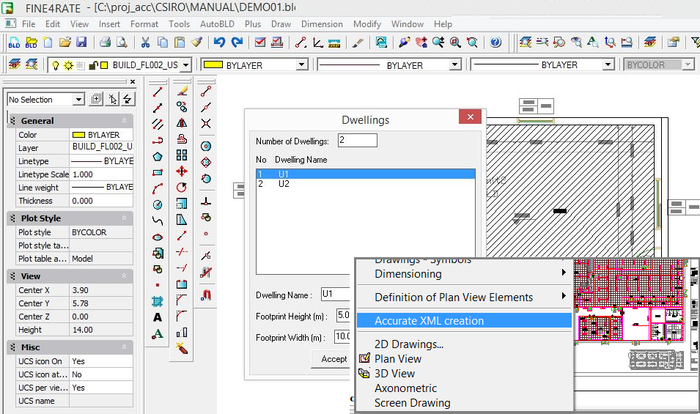Image resolution: width=700 pixels, height=414 pixels.
Task: Select the text tool 'A' icon
Action: (158, 317)
